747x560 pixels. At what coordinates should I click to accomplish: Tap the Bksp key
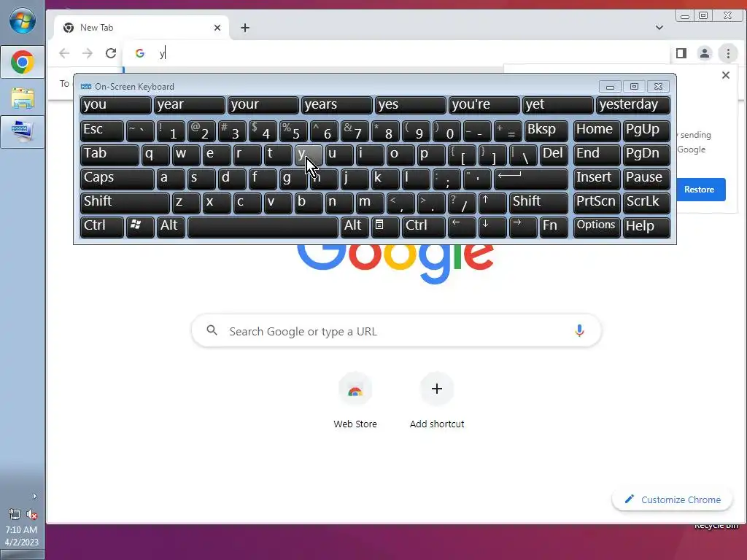tap(546, 131)
